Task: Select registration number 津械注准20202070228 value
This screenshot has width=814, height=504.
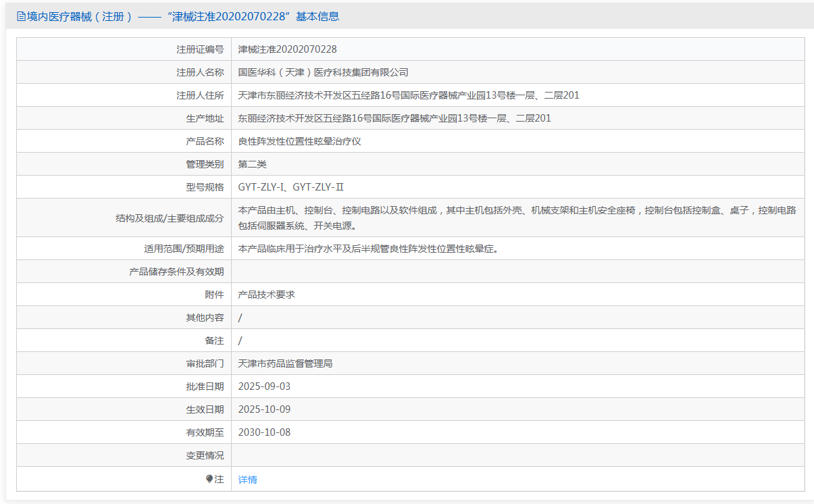Action: pos(287,49)
